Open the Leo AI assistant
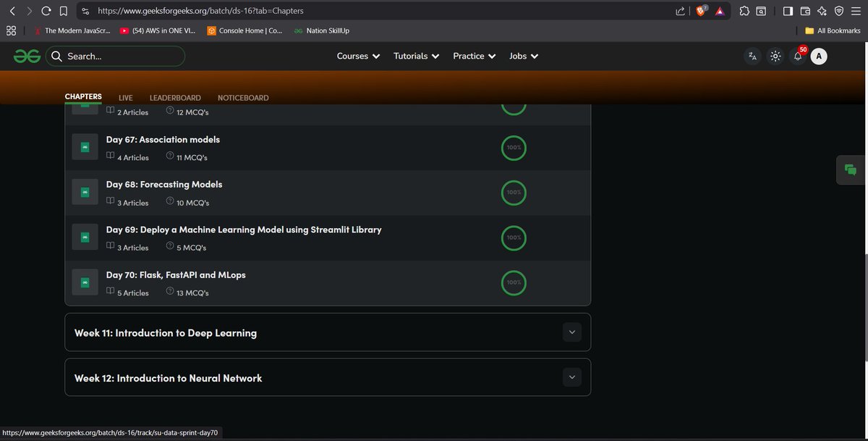The image size is (868, 441). (822, 12)
